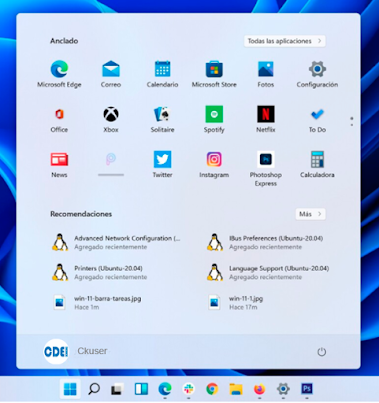Open Spotify from the pinned grid

(x=214, y=119)
